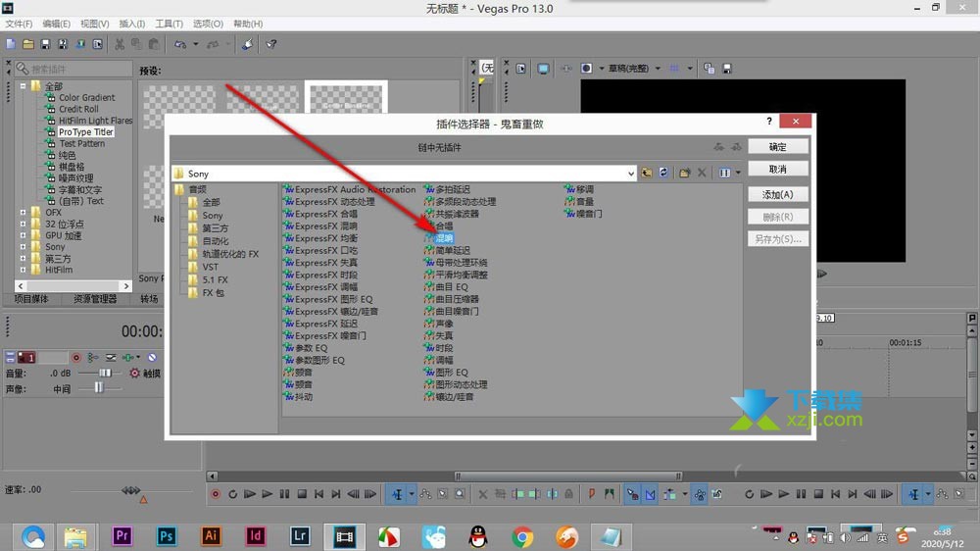980x551 pixels.
Task: Click the 速率 playback rate slider
Action: 130,490
